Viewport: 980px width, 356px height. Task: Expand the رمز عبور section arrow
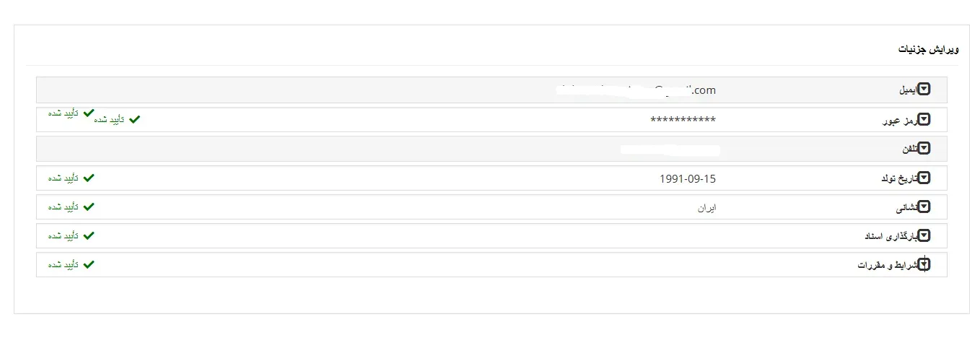(923, 120)
